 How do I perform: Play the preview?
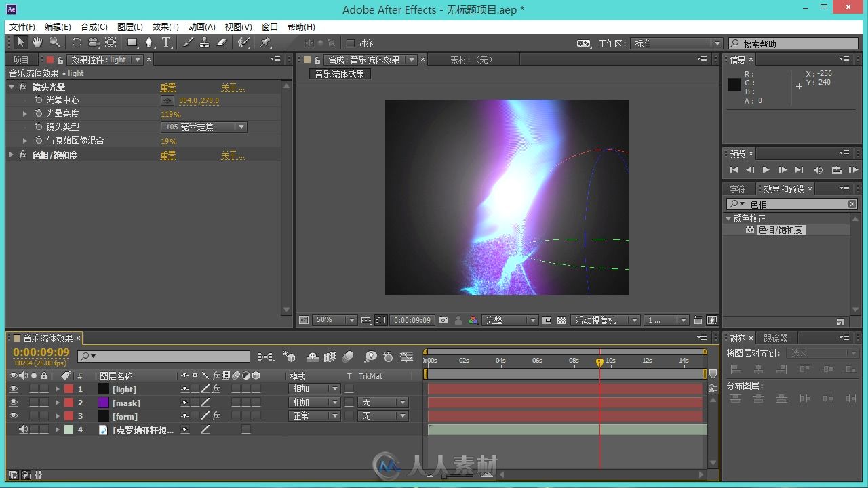point(766,170)
